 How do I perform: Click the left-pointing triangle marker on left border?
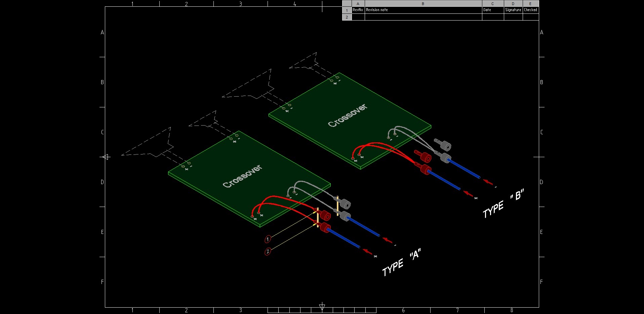click(106, 157)
